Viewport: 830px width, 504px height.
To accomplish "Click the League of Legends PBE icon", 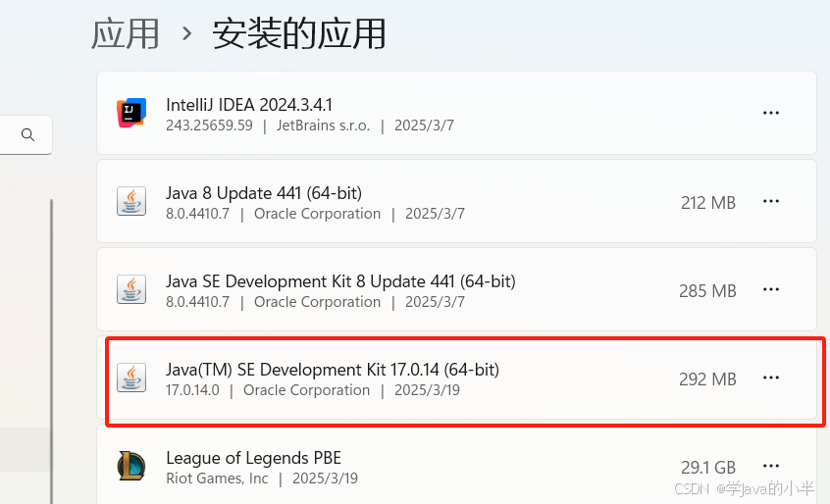I will [131, 466].
